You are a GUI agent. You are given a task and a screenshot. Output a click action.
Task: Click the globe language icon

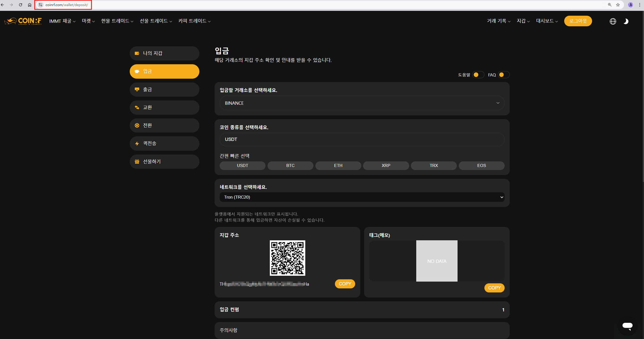(x=613, y=21)
